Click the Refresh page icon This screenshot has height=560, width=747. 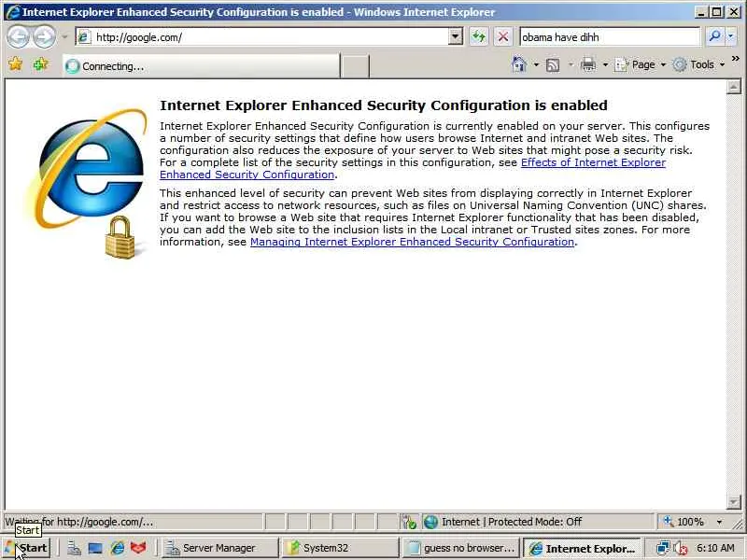point(478,36)
